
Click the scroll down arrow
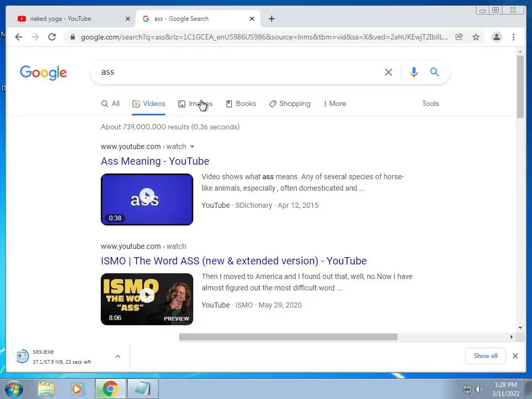tap(520, 328)
